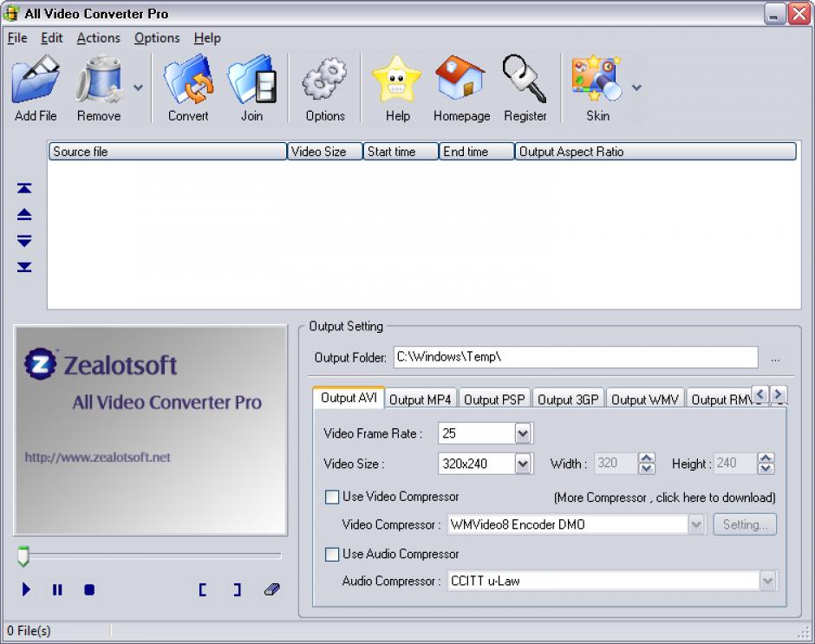
Task: Click the Video Size column header
Action: tap(325, 152)
